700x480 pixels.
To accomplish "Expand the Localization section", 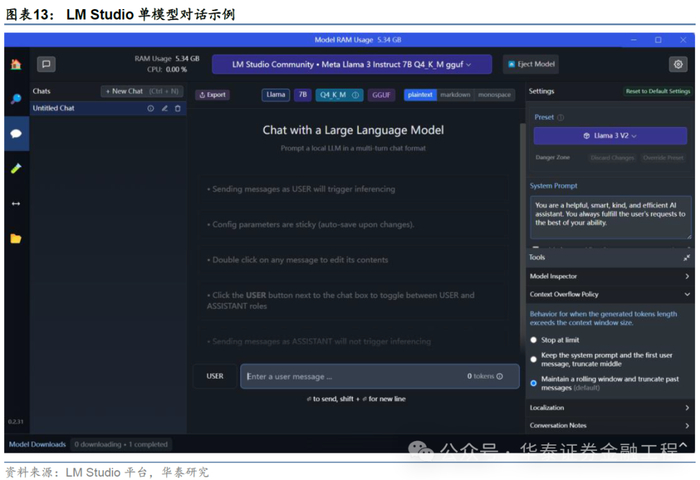I will coord(610,408).
